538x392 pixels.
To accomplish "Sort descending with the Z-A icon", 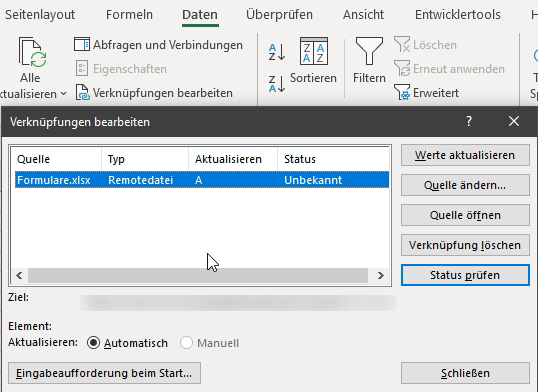I will (x=277, y=84).
